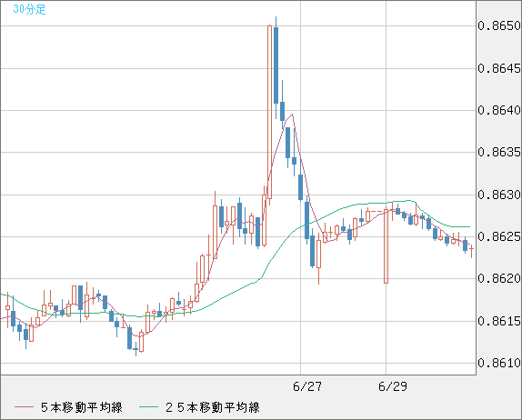Click the long red candle at 6/29 gridline
This screenshot has width=522, height=420.
(386, 245)
